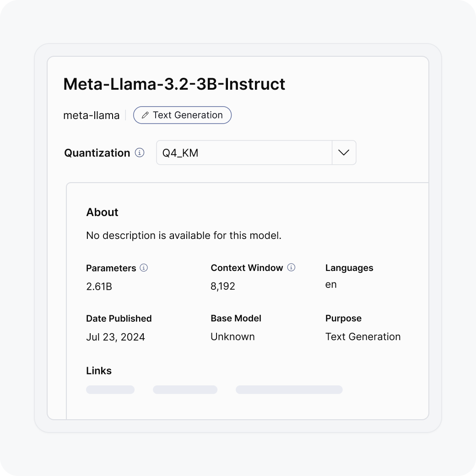The image size is (476, 476).
Task: Open the longest placeholder link under Links
Action: pyautogui.click(x=289, y=389)
